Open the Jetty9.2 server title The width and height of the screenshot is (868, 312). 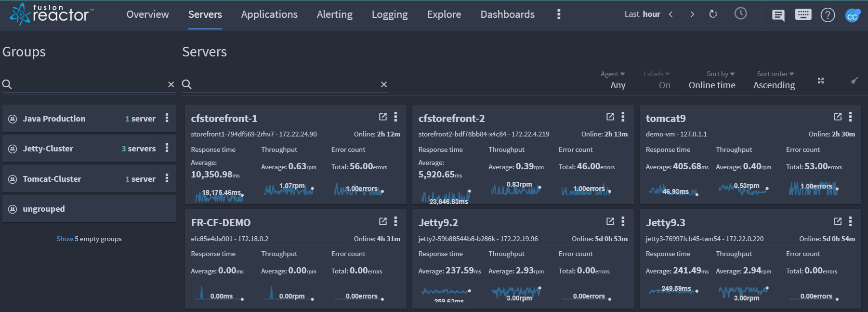438,222
